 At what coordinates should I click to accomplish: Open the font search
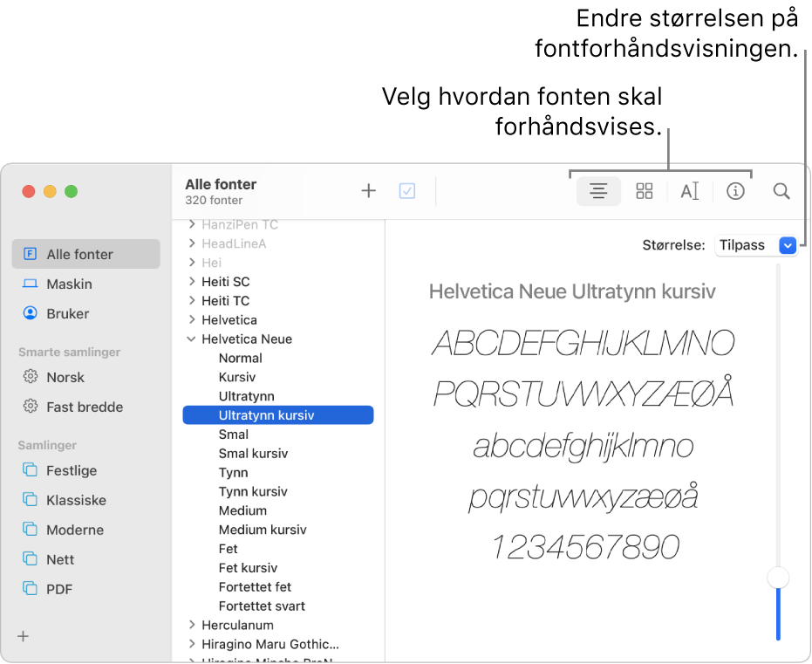point(781,190)
